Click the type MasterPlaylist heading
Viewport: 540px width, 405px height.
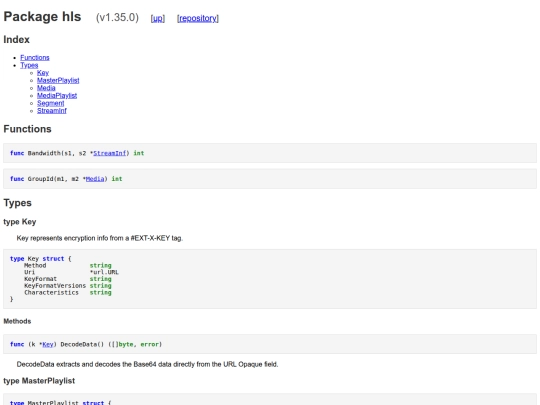click(x=39, y=381)
